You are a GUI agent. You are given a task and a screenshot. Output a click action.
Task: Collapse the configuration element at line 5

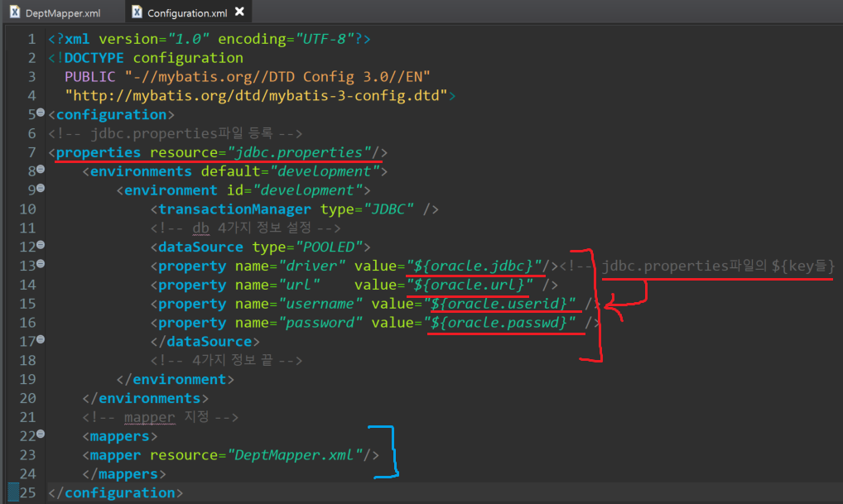[41, 113]
